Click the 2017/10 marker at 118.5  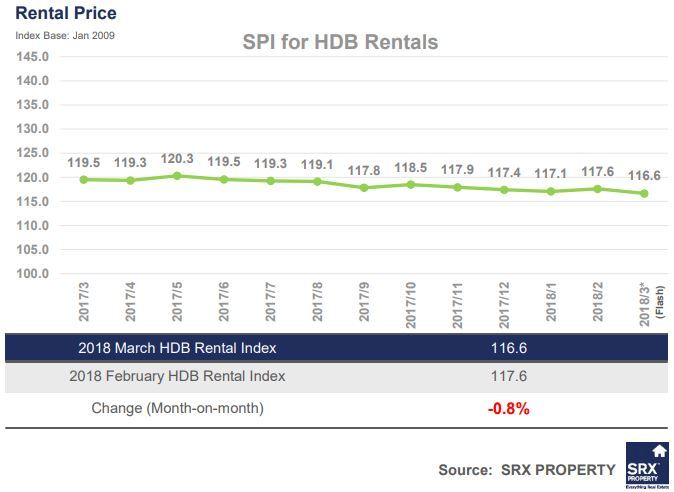click(x=411, y=185)
